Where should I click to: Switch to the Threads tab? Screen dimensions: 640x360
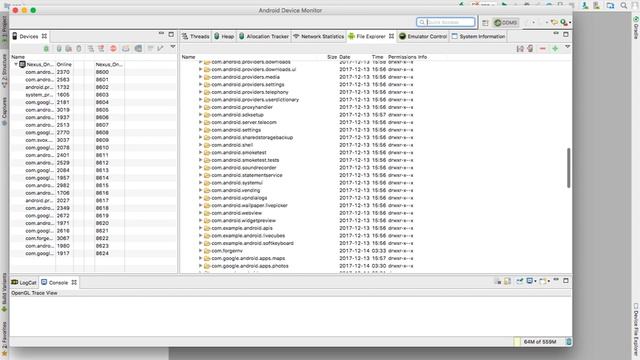[x=195, y=36]
